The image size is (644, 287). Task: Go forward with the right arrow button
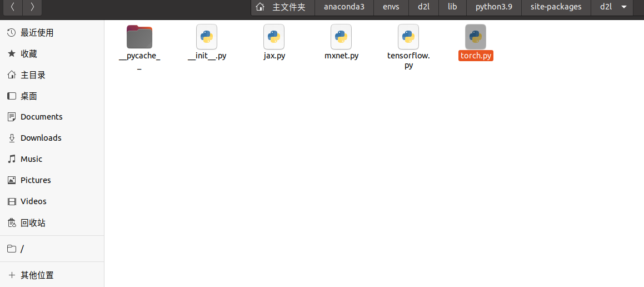(x=32, y=7)
